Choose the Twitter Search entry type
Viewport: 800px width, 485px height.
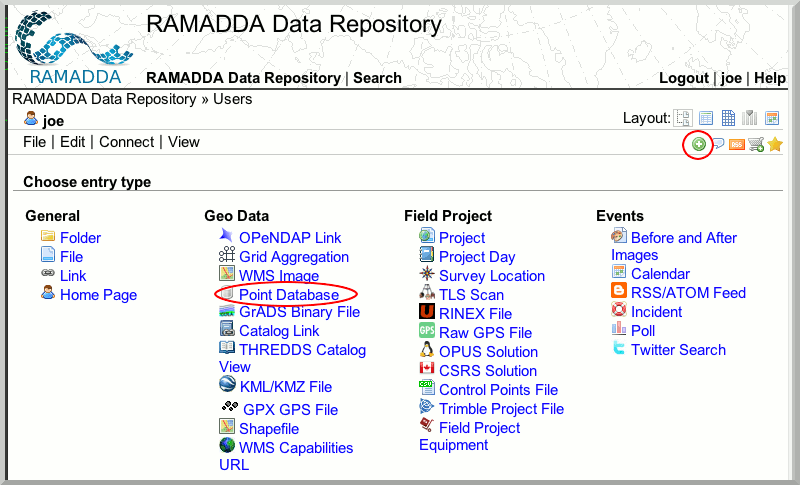point(678,350)
